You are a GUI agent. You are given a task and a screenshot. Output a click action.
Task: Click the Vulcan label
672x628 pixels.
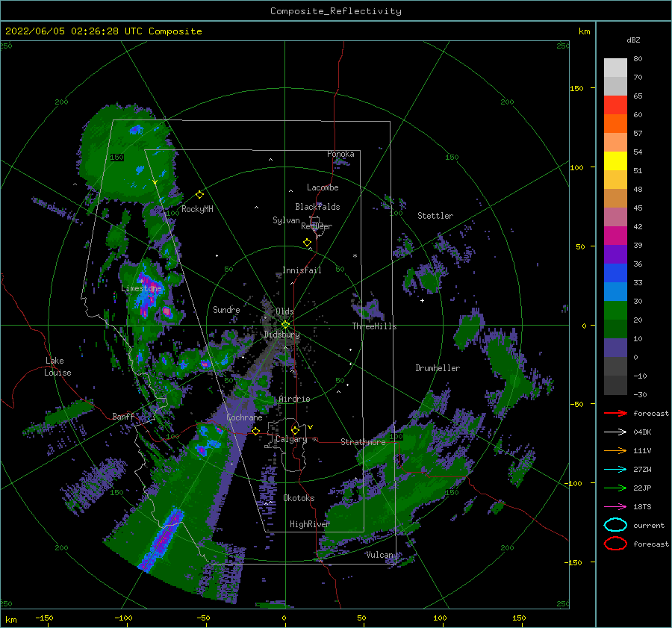click(x=380, y=555)
